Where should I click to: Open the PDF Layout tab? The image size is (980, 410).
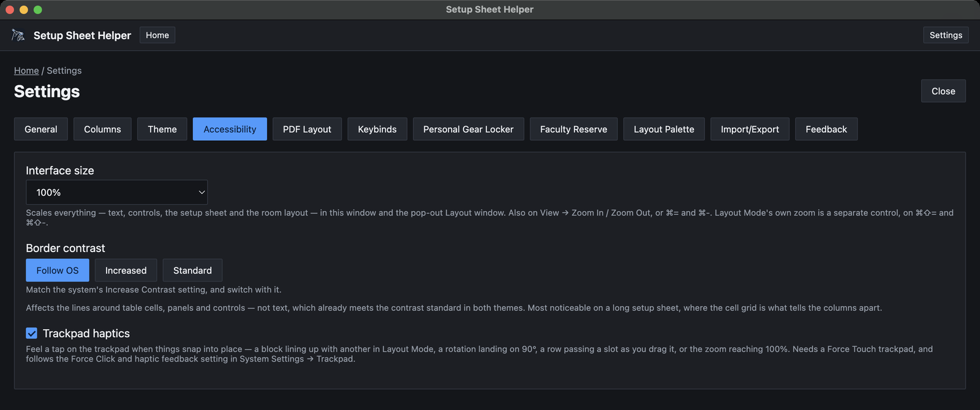(307, 129)
